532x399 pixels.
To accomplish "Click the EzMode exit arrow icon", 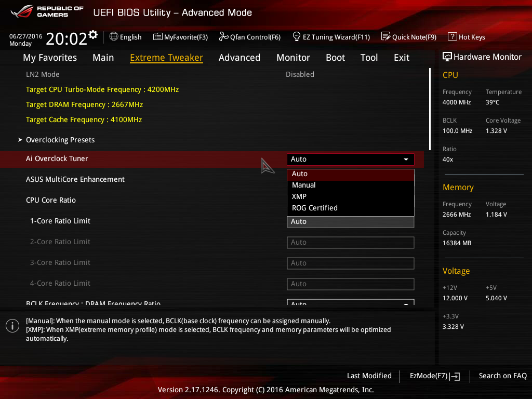I will [455, 376].
